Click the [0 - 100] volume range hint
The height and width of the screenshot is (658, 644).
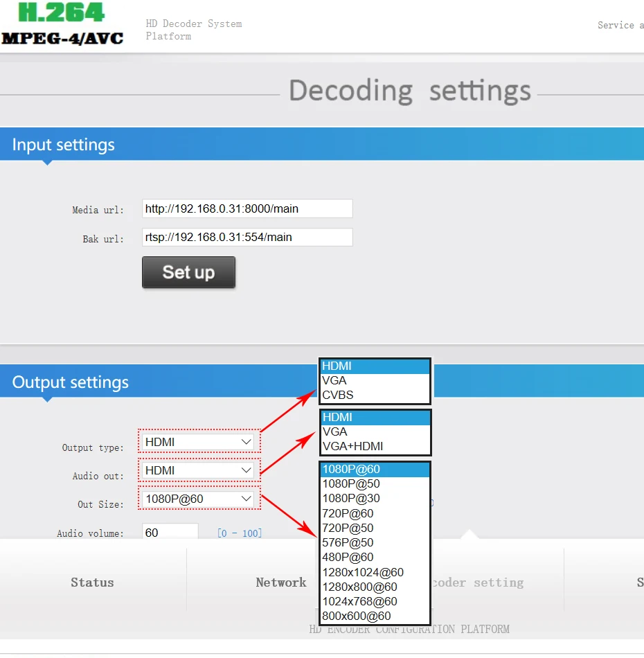[x=240, y=533]
